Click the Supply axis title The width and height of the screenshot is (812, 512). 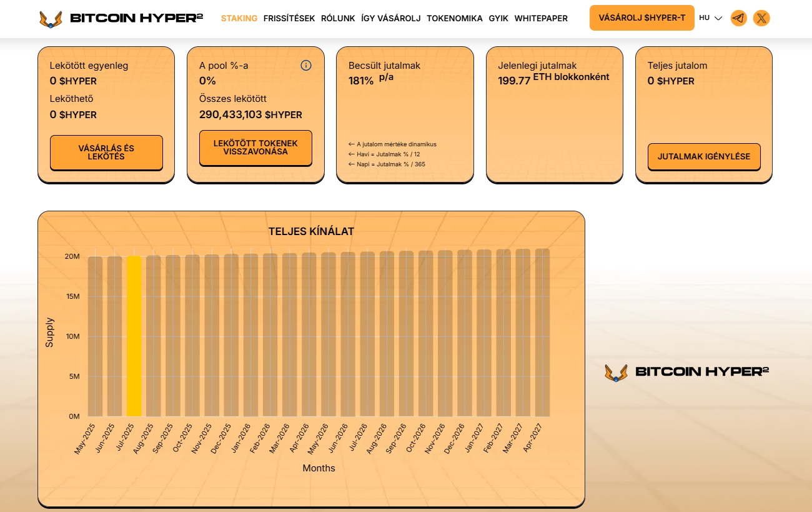49,333
